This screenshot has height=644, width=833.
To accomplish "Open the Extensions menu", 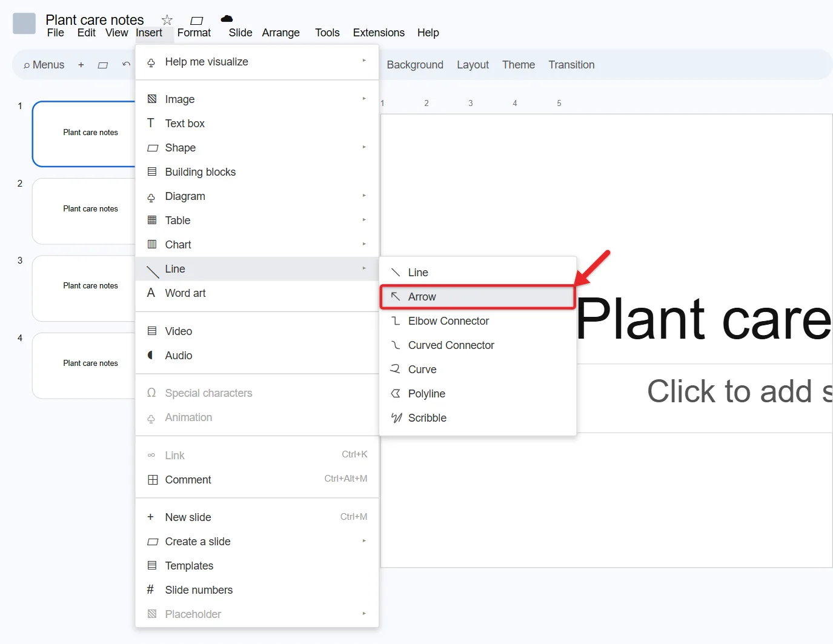I will click(x=379, y=33).
